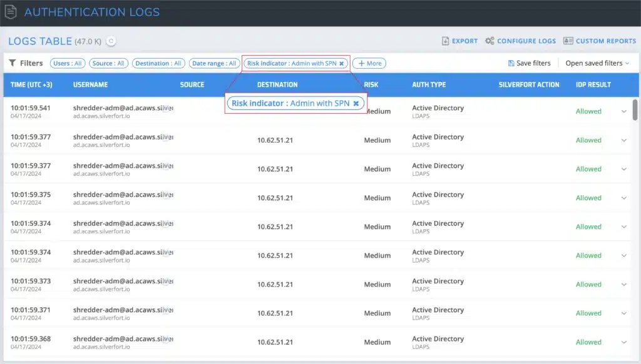Click Medium risk in 10:01:59.375 row
The height and width of the screenshot is (364, 641).
pyautogui.click(x=377, y=198)
